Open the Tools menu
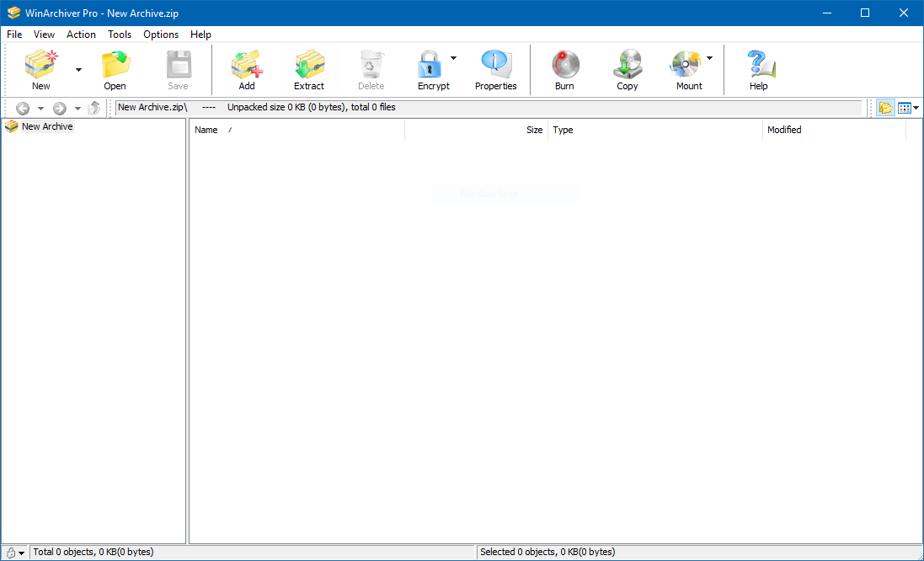 click(x=120, y=35)
